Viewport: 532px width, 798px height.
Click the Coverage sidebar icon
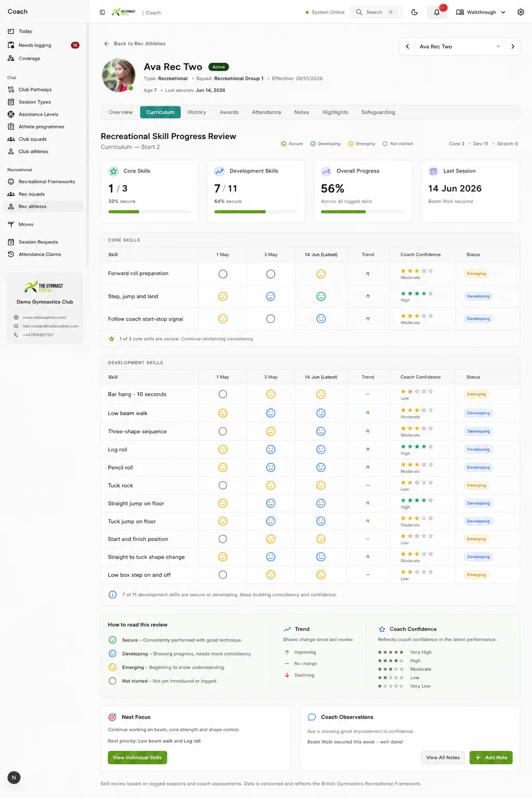pos(11,58)
